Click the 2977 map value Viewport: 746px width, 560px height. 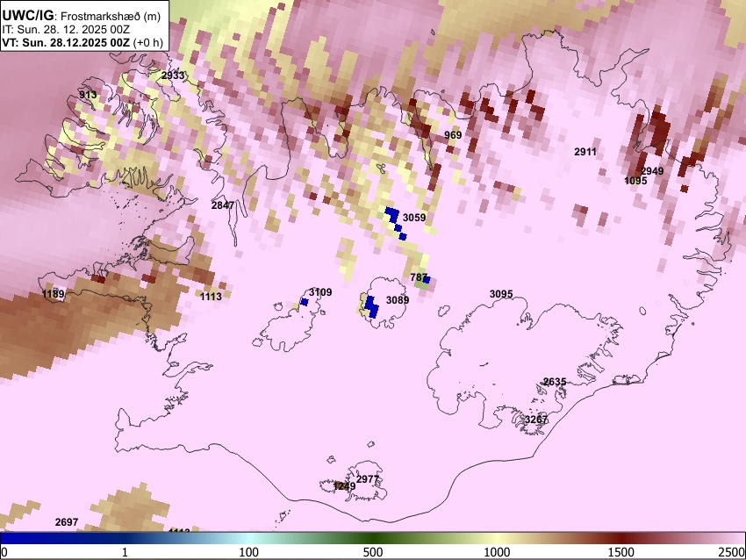[x=368, y=479]
